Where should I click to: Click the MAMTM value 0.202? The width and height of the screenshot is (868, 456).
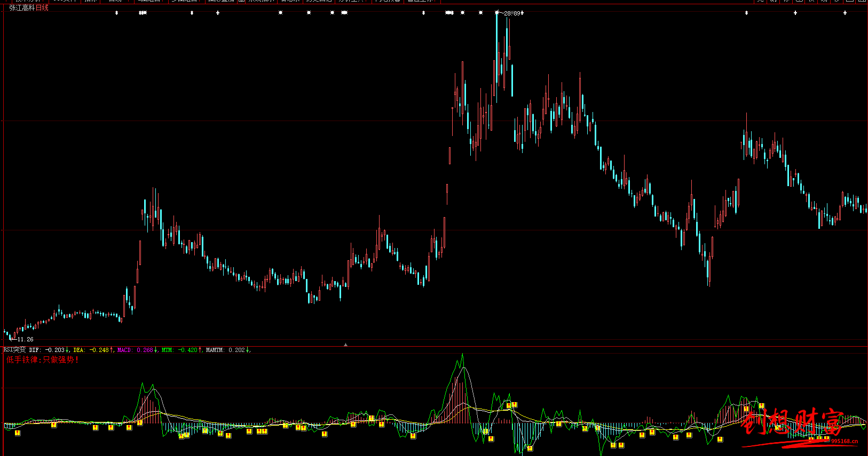pos(236,350)
